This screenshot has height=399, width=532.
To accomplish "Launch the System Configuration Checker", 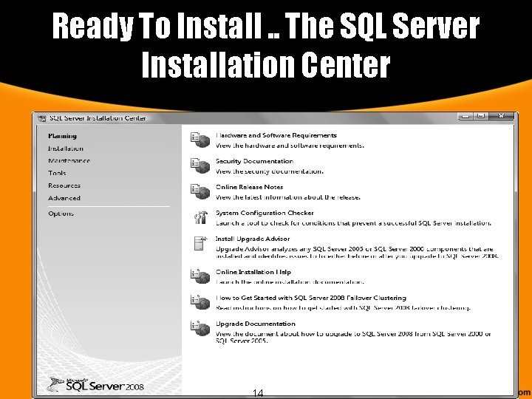I will click(265, 213).
